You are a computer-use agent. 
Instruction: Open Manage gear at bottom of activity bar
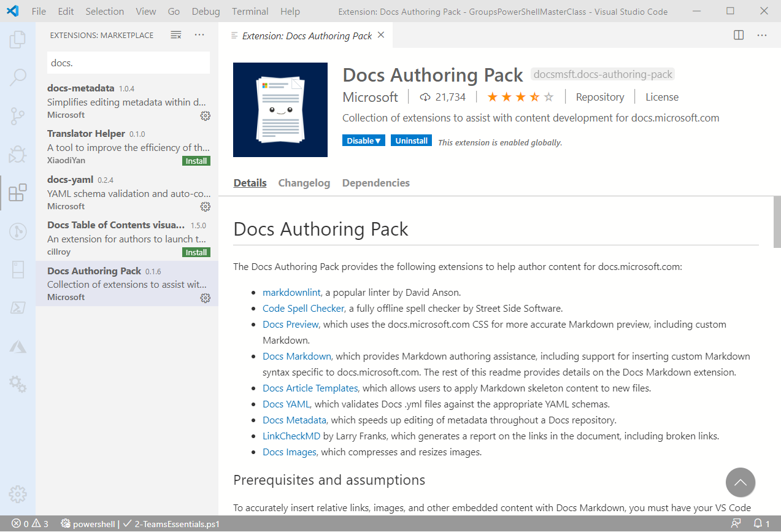[18, 494]
